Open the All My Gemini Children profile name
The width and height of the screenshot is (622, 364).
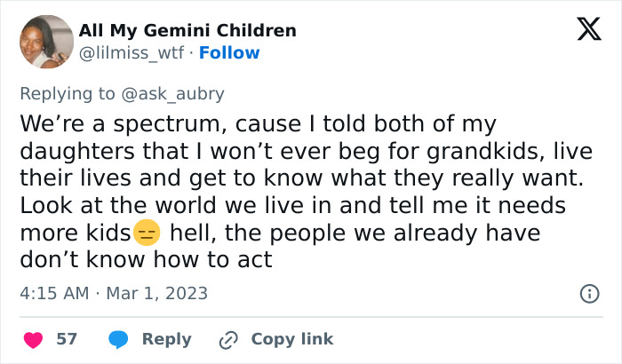[187, 31]
